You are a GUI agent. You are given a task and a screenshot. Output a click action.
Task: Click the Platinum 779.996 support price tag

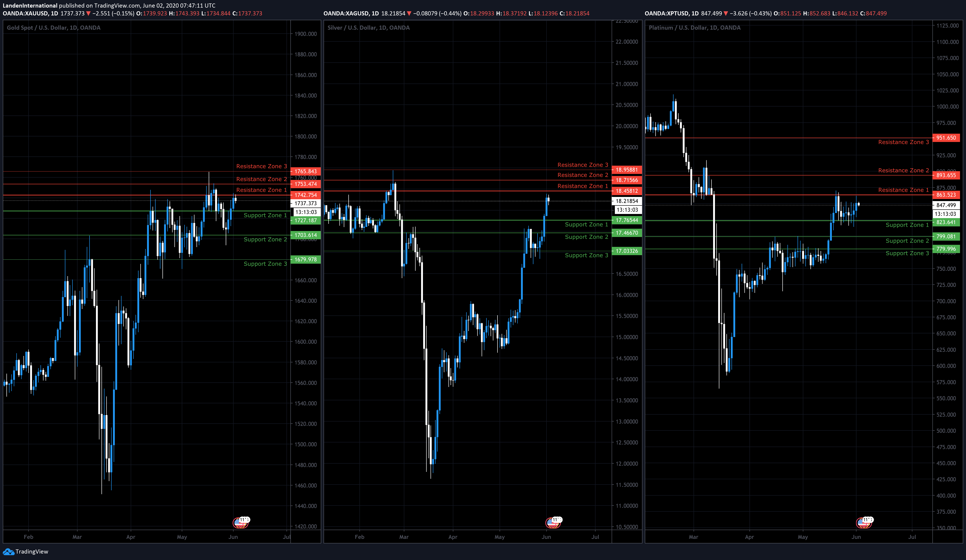pos(946,249)
